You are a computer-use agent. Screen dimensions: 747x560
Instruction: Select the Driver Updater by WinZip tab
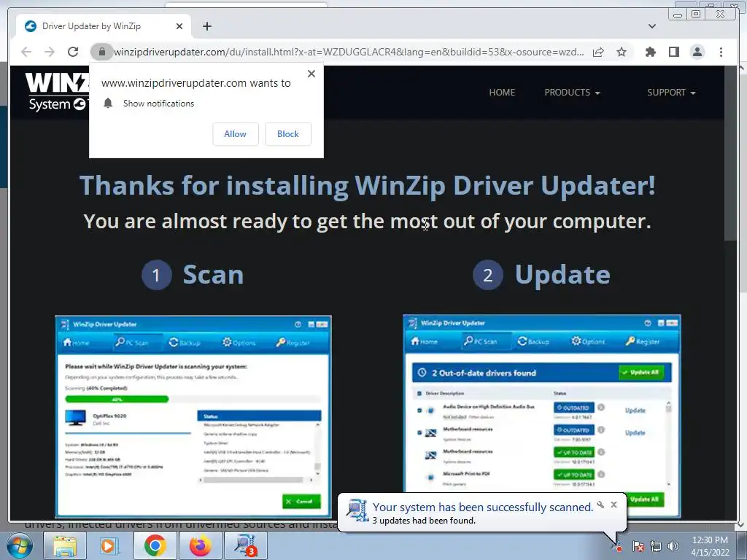(104, 26)
